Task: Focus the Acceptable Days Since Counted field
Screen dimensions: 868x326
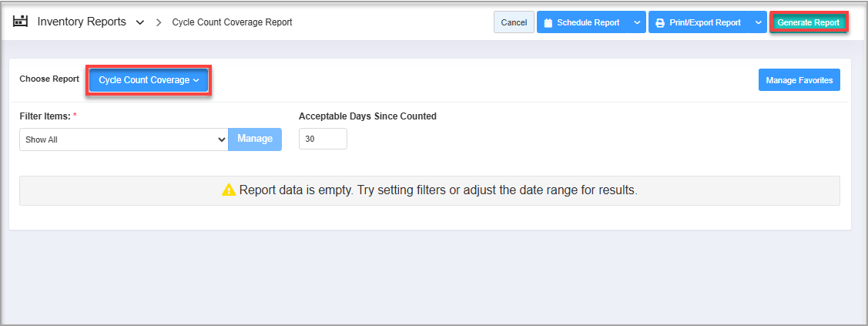Action: point(323,139)
